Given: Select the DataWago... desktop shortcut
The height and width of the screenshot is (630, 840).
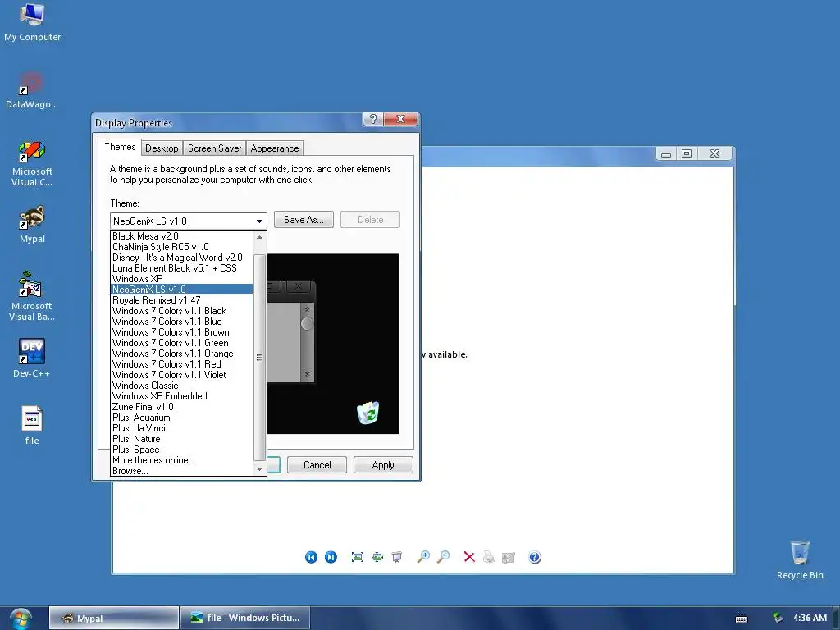Looking at the screenshot, I should pyautogui.click(x=32, y=90).
